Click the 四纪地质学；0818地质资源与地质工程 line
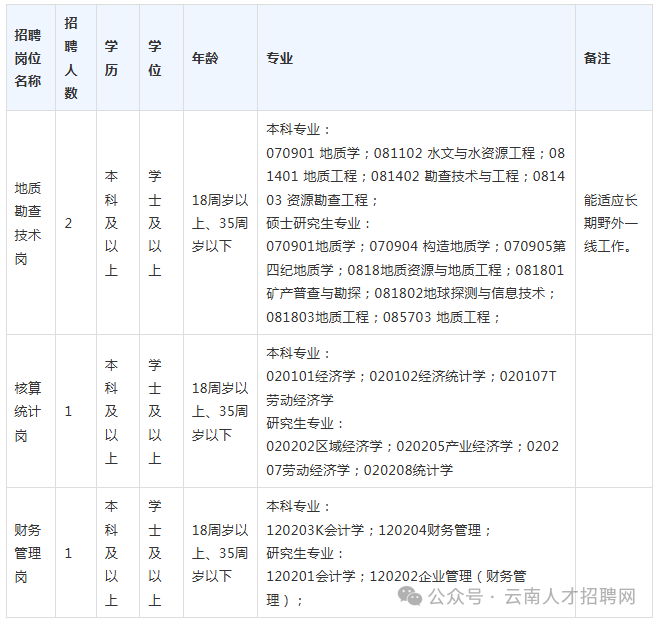The width and height of the screenshot is (657, 623). [415, 270]
